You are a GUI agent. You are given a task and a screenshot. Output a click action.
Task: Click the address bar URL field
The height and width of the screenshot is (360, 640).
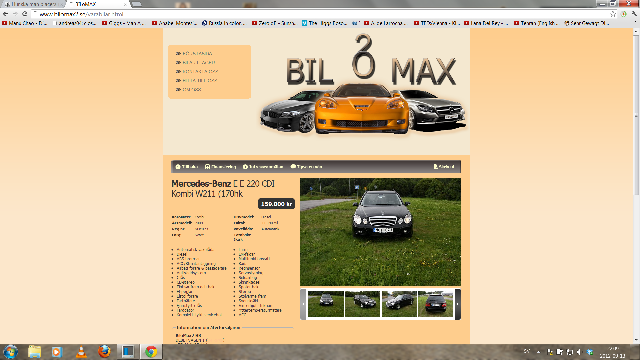coord(322,14)
